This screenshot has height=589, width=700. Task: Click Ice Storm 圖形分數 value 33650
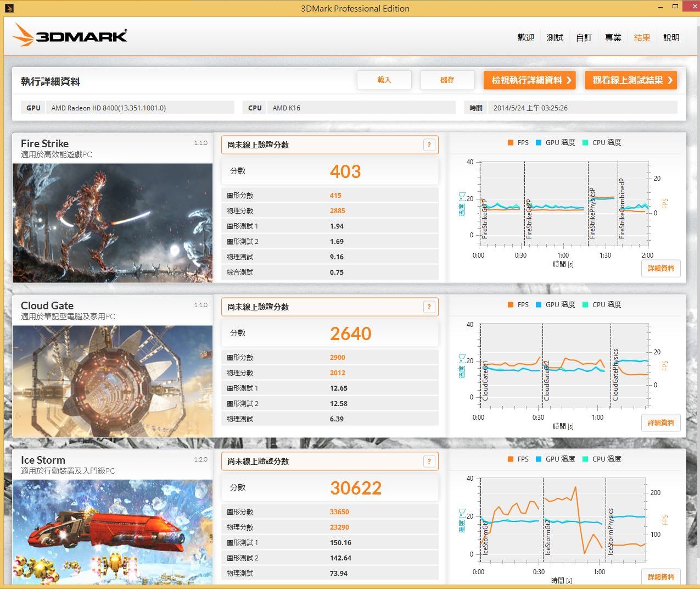[339, 512]
